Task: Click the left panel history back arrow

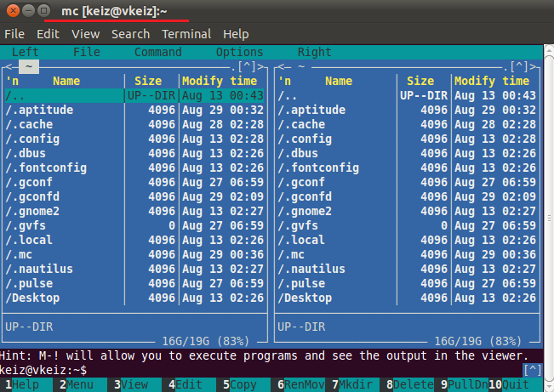Action: pyautogui.click(x=9, y=66)
